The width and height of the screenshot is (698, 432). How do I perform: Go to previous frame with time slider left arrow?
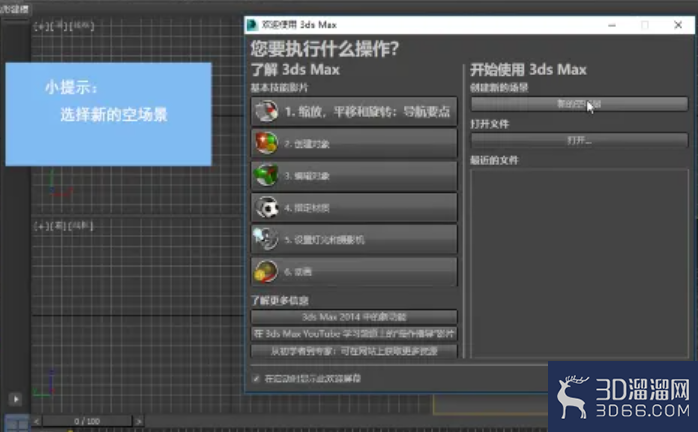37,421
